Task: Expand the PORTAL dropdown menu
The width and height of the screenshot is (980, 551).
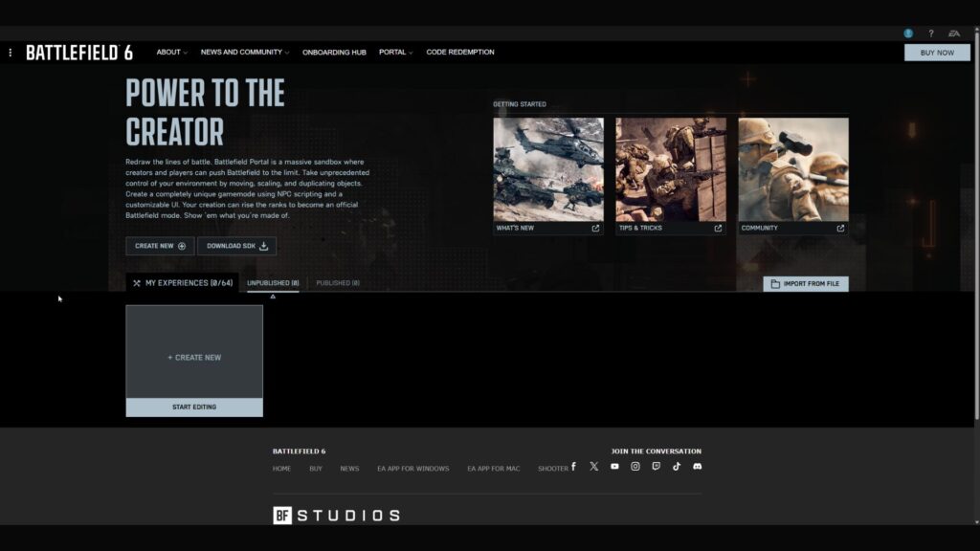Action: (394, 53)
